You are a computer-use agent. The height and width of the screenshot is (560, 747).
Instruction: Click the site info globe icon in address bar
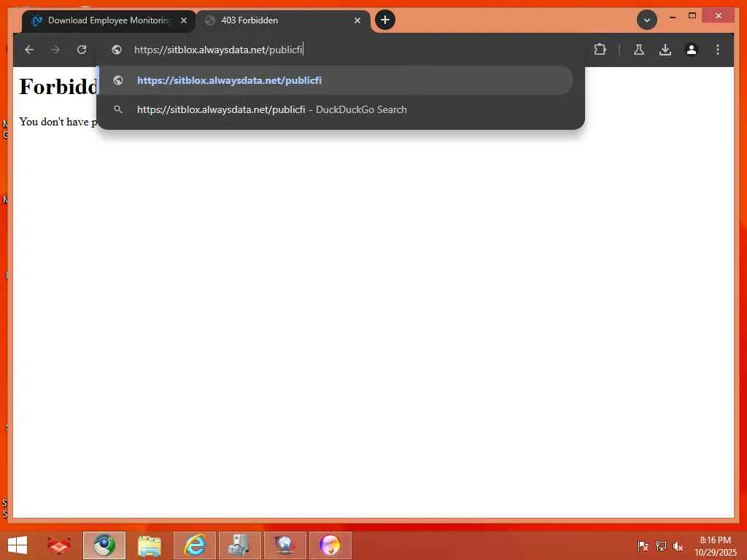[116, 50]
